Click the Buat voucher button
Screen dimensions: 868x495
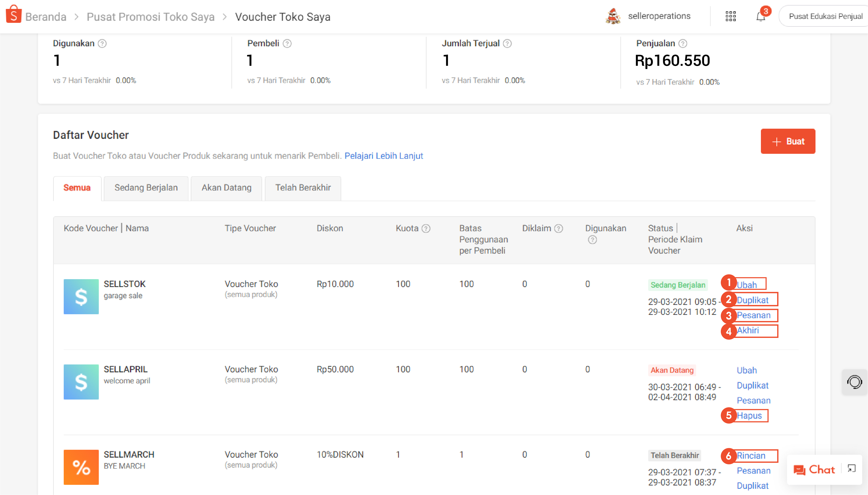(x=788, y=141)
